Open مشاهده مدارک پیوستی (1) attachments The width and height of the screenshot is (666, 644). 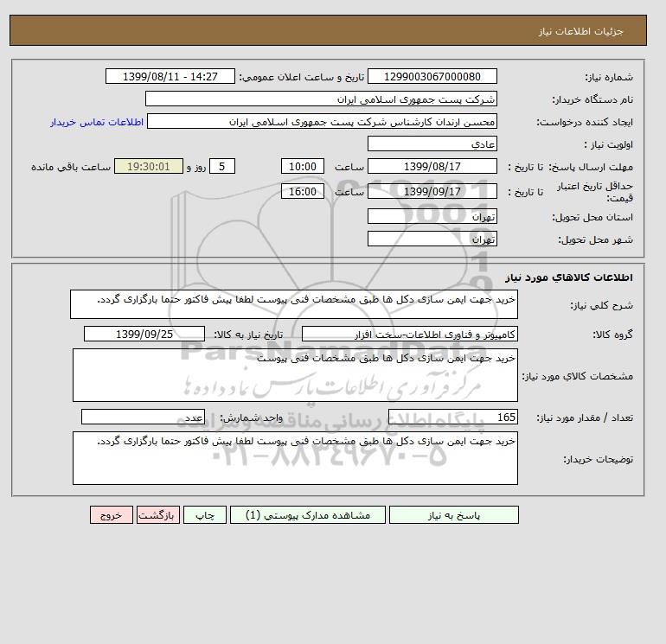click(x=308, y=515)
